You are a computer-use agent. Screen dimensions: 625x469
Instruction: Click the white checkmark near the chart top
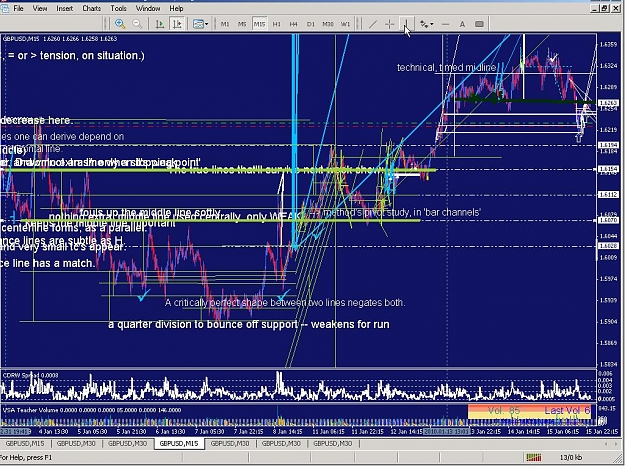point(553,59)
